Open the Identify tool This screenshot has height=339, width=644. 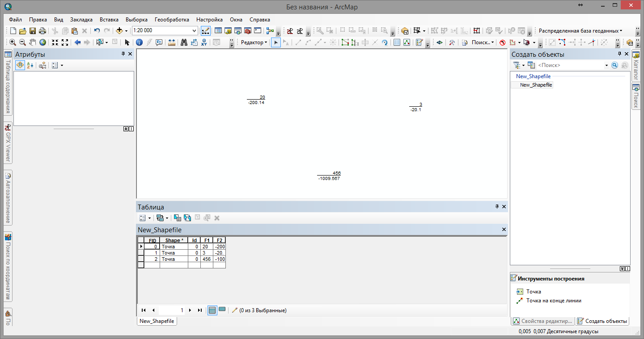tap(139, 42)
